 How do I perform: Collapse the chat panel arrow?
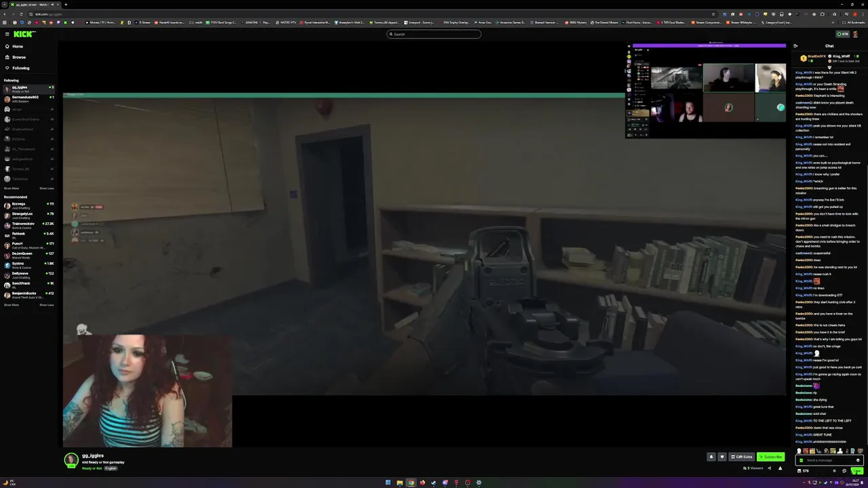(795, 46)
